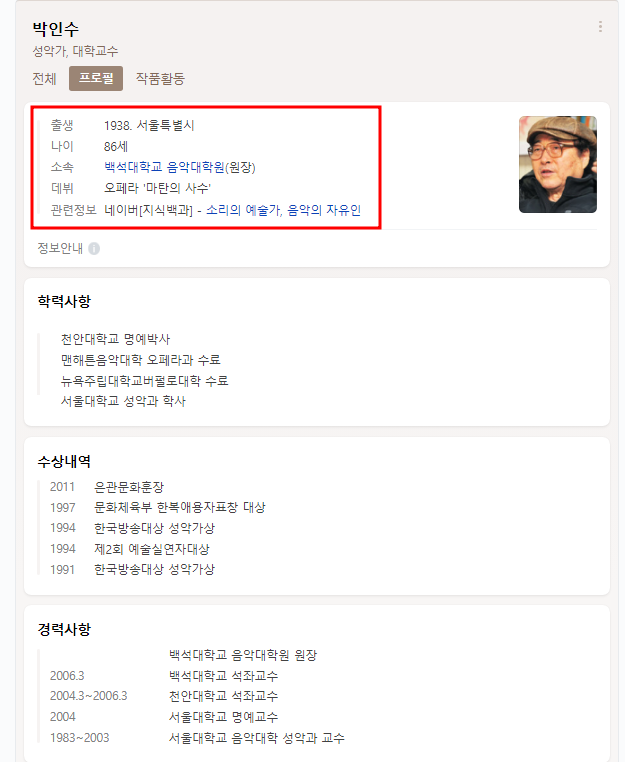Select the 프로필 tab
This screenshot has height=762, width=625.
tap(96, 78)
